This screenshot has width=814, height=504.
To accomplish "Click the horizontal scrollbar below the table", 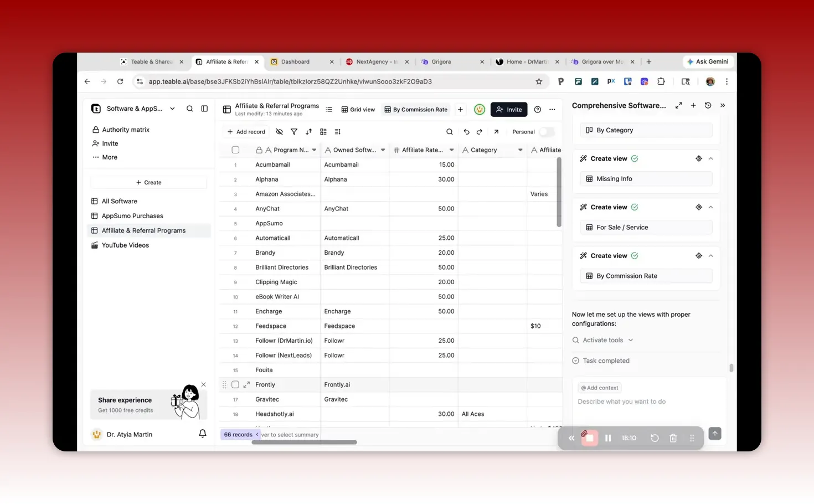I will coord(305,442).
